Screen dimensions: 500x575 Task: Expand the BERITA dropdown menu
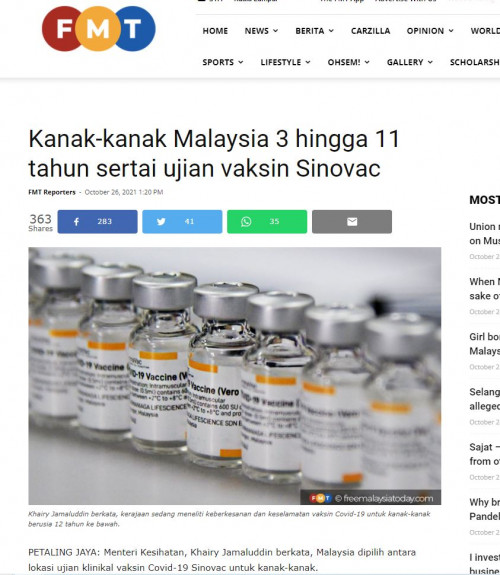click(314, 31)
